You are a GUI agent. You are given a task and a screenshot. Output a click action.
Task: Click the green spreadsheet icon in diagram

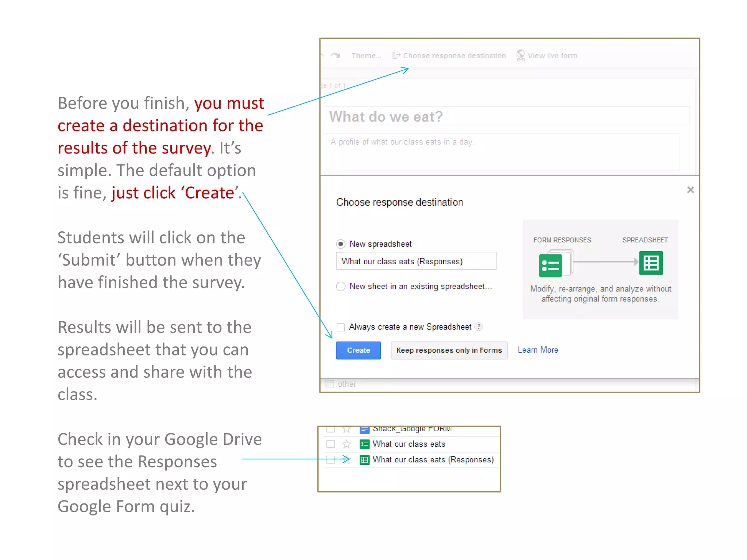(x=651, y=263)
